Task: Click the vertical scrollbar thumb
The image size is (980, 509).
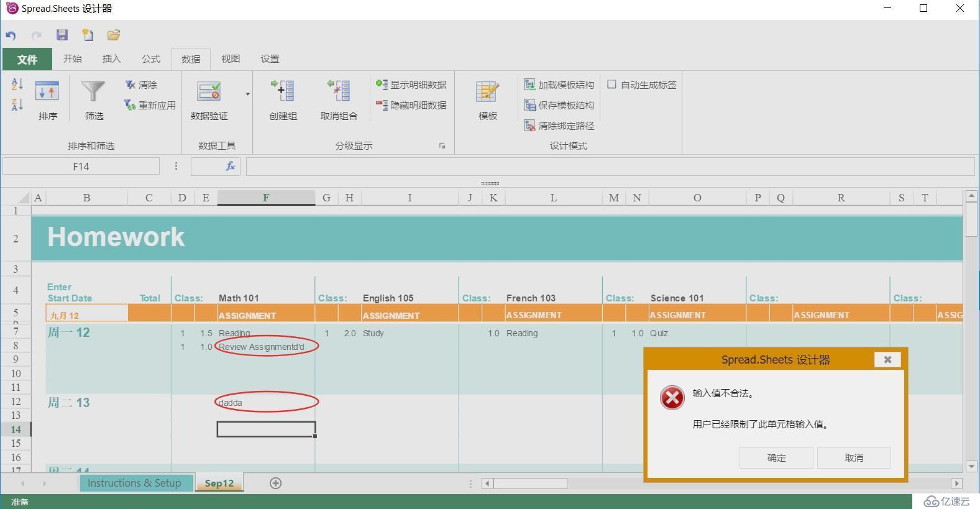Action: pos(971,219)
